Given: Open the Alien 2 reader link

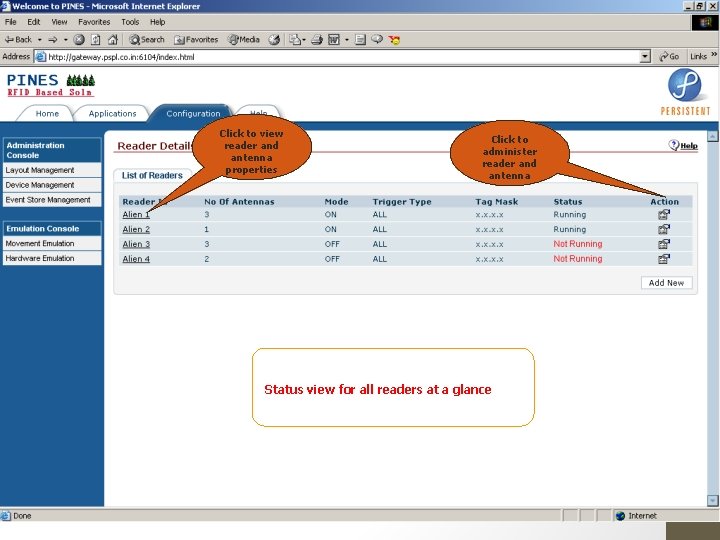Looking at the screenshot, I should click(x=136, y=229).
